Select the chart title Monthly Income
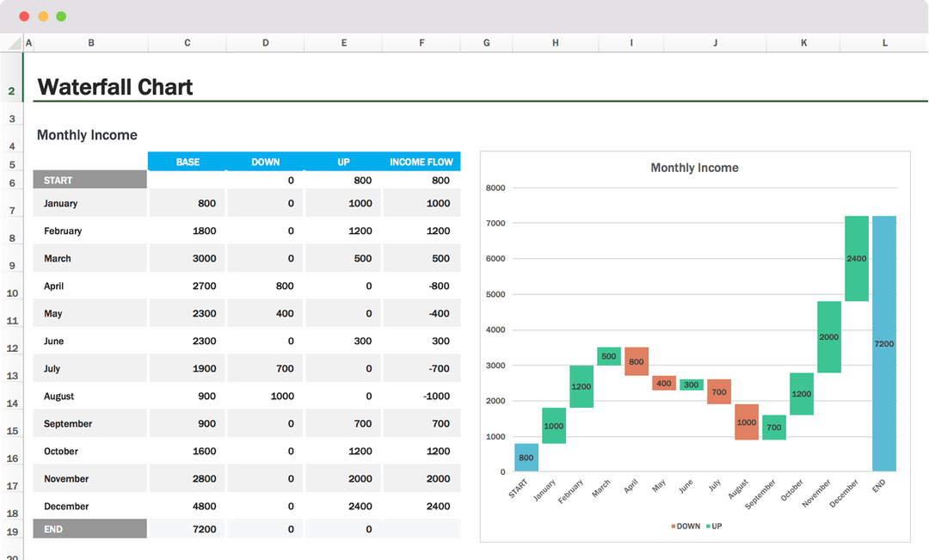 pos(694,168)
